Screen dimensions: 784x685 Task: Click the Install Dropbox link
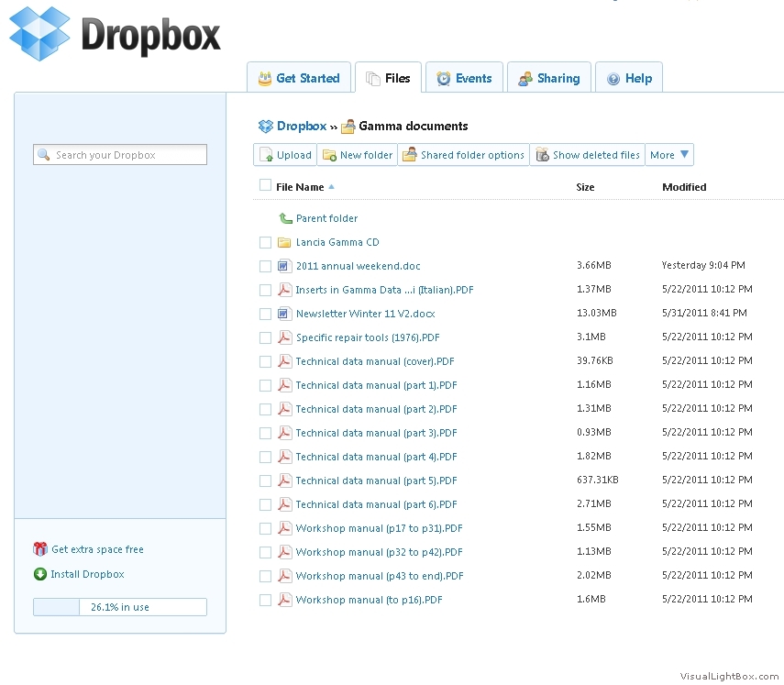(x=87, y=574)
